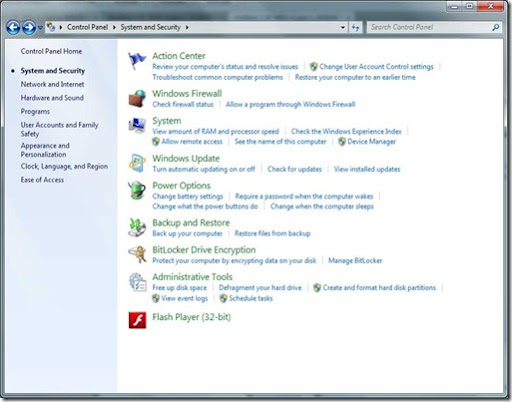The height and width of the screenshot is (402, 512).
Task: Open Flash Player (32-bit) link
Action: [x=192, y=317]
